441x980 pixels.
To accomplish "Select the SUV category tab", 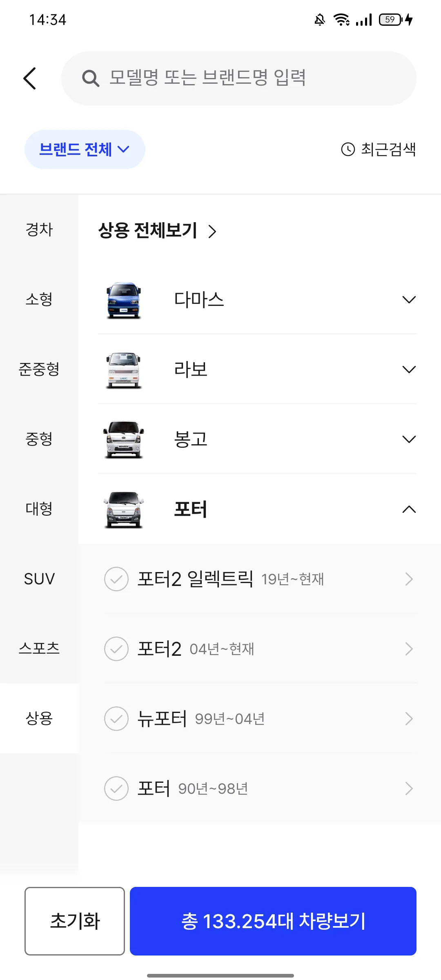I will tap(39, 579).
